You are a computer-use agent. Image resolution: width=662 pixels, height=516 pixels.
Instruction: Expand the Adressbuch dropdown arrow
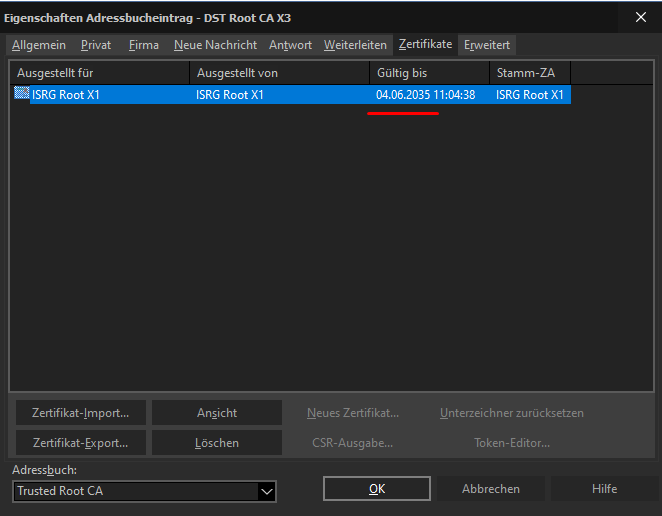(x=266, y=491)
